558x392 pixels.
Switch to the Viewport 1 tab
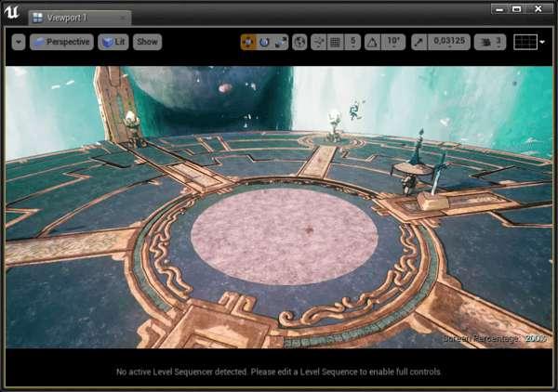(79, 18)
